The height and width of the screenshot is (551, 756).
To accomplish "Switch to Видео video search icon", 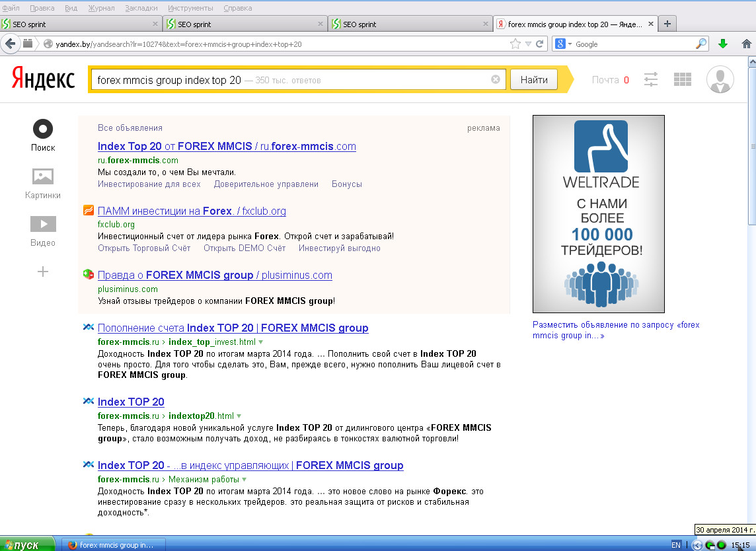I will click(43, 224).
